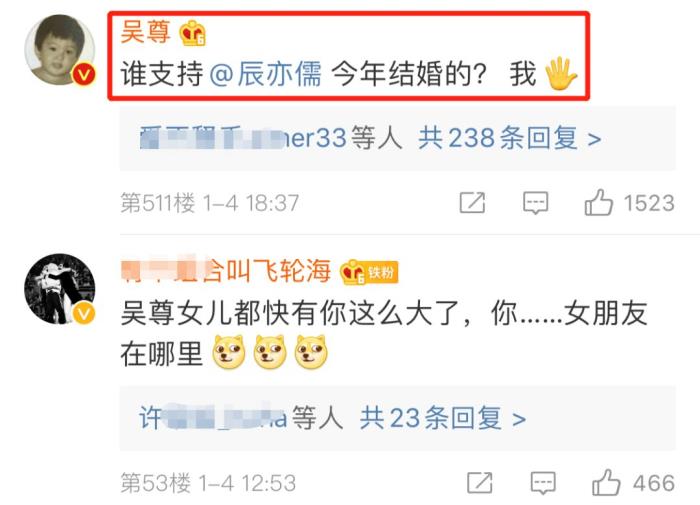
Task: Tap the first doge emoji
Action: 229,352
